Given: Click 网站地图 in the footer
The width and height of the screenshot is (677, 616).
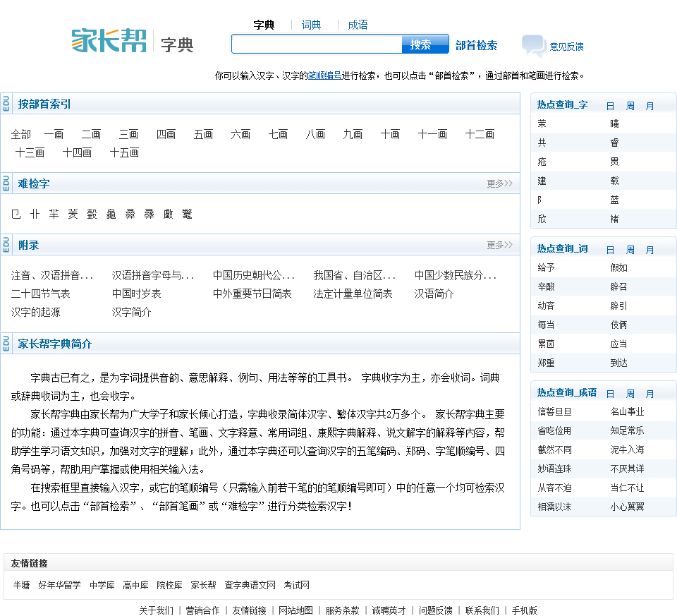Looking at the screenshot, I should coord(295,610).
